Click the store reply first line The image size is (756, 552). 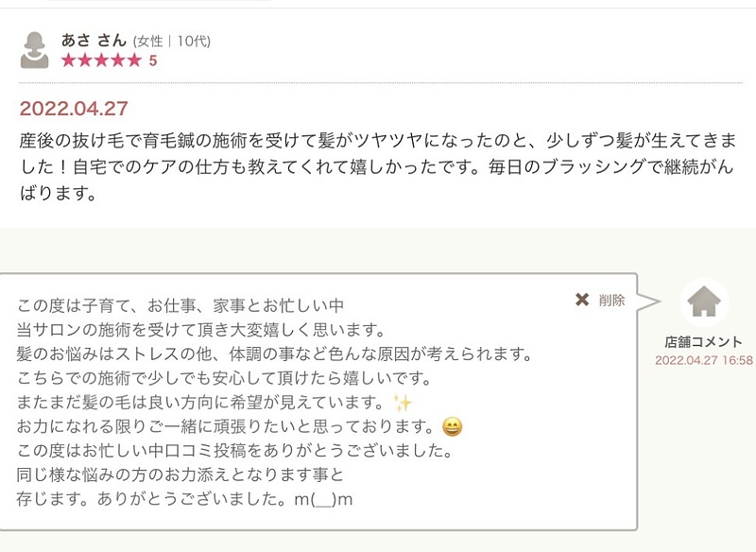[x=180, y=305]
